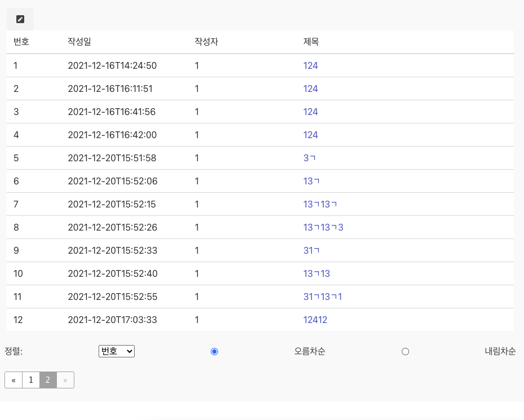Click the date 2021-12-20T15:52:26
Image resolution: width=524 pixels, height=420 pixels.
point(113,227)
